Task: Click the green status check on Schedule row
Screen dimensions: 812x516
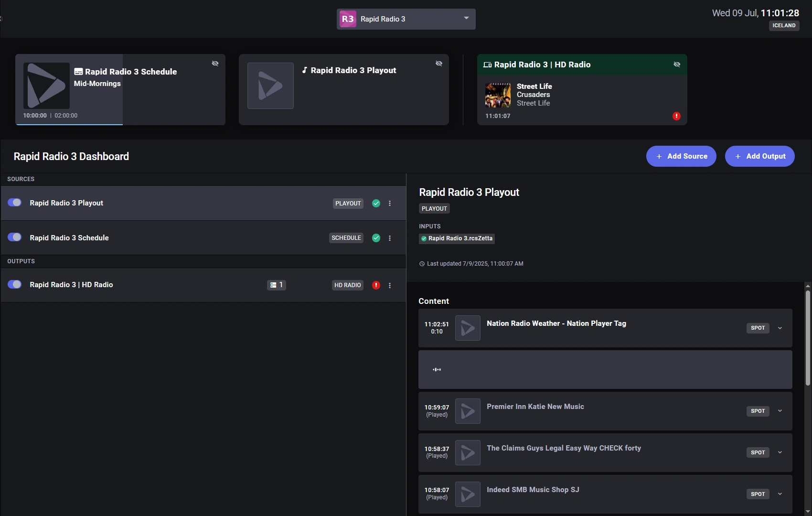Action: (376, 238)
